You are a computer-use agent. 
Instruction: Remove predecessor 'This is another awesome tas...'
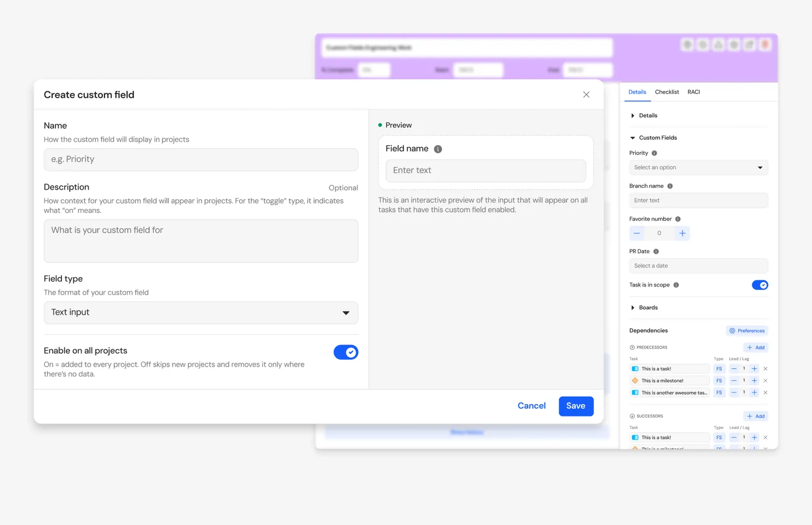pos(765,393)
